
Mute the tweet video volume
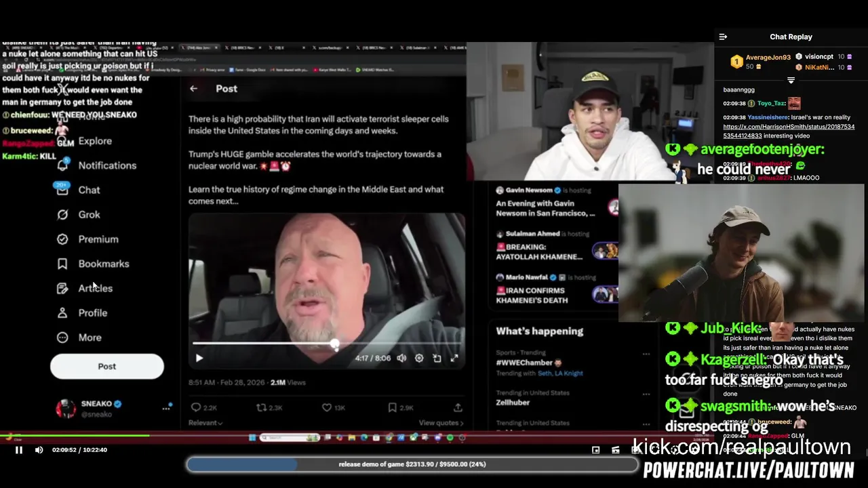(401, 358)
